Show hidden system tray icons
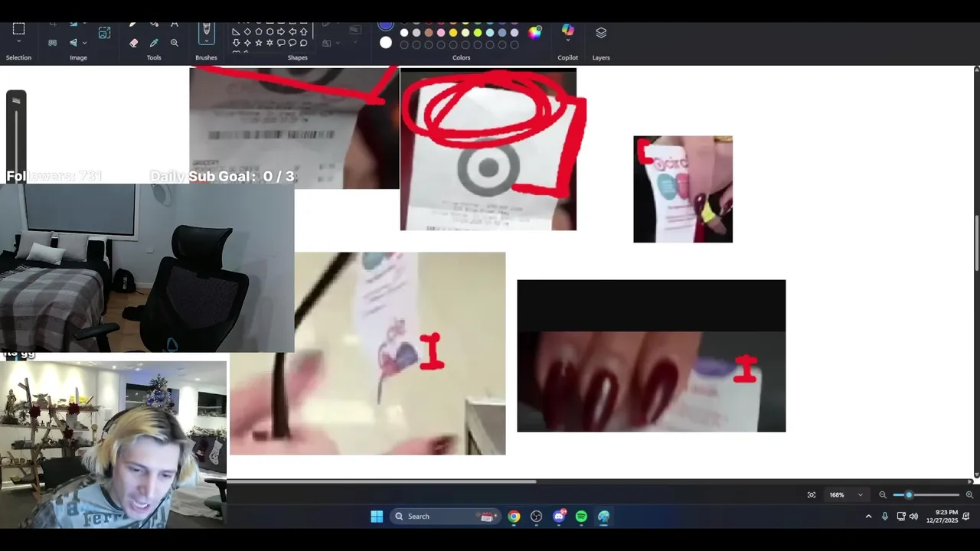Viewport: 980px width, 551px height. [868, 517]
